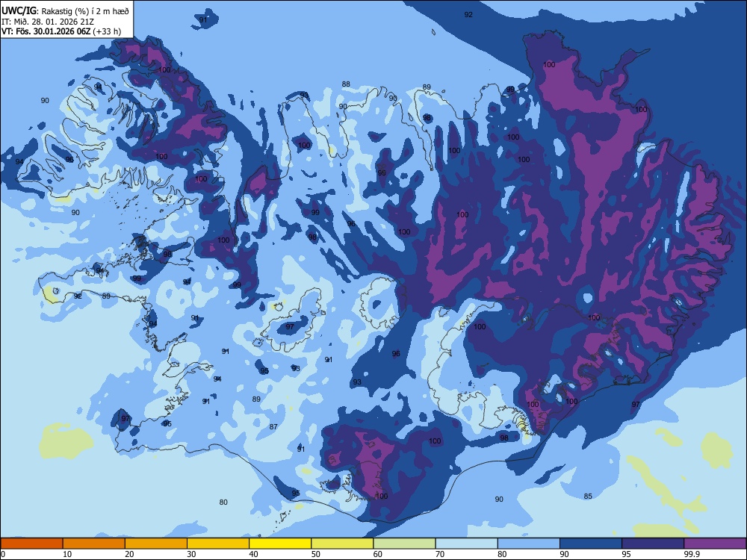Click the pale yellow 50–60 legend swatch

pos(342,544)
